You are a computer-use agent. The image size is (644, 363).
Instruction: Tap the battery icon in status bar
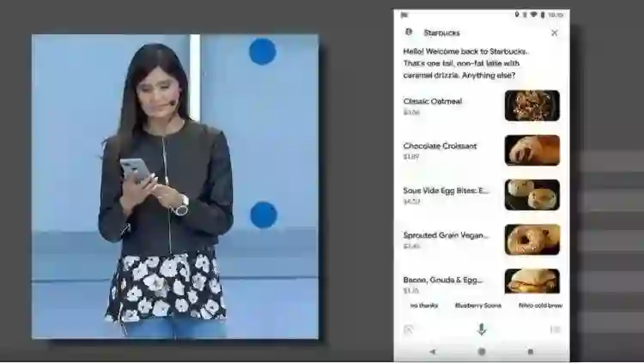click(x=543, y=15)
